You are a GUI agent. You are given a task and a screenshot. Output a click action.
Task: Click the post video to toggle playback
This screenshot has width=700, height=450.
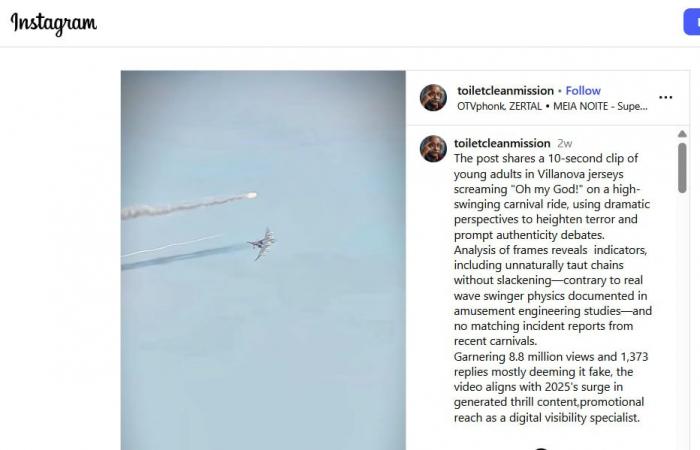click(x=263, y=260)
